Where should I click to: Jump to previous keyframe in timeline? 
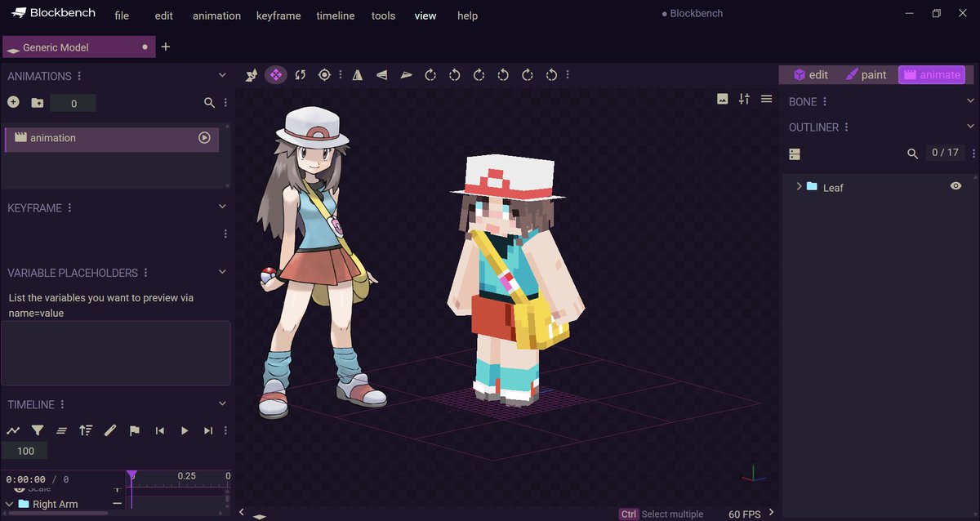(x=159, y=430)
